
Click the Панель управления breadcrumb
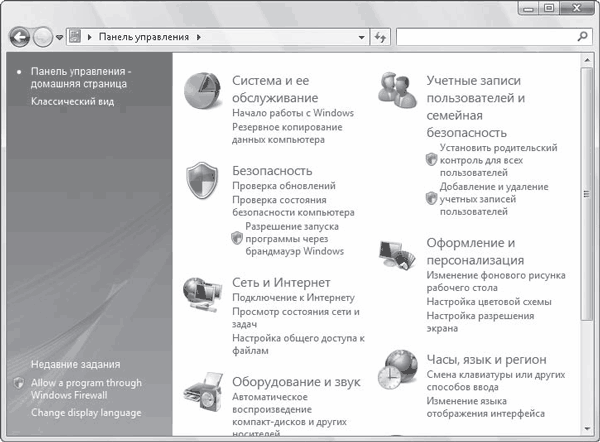pyautogui.click(x=144, y=37)
